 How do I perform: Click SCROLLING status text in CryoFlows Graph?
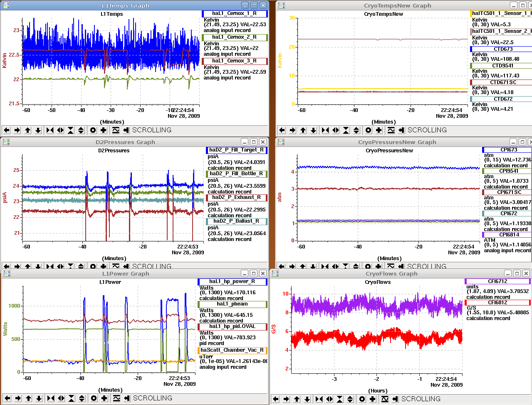pos(421,399)
